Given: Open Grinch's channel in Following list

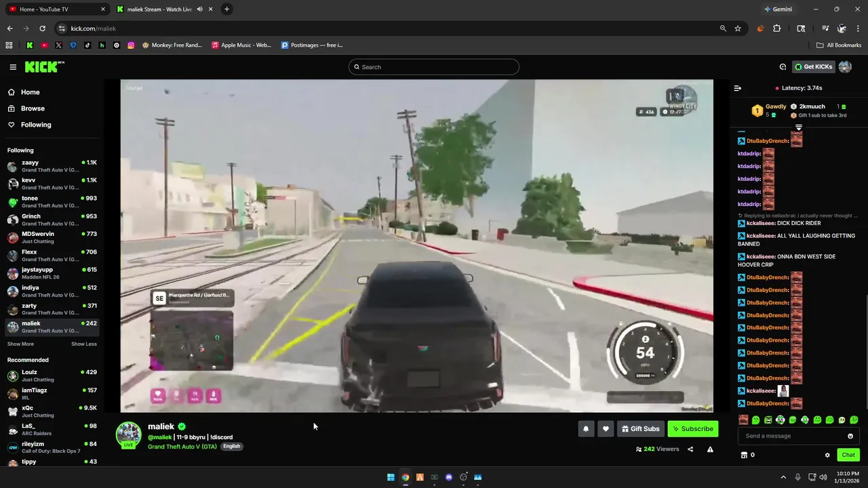Looking at the screenshot, I should point(52,220).
